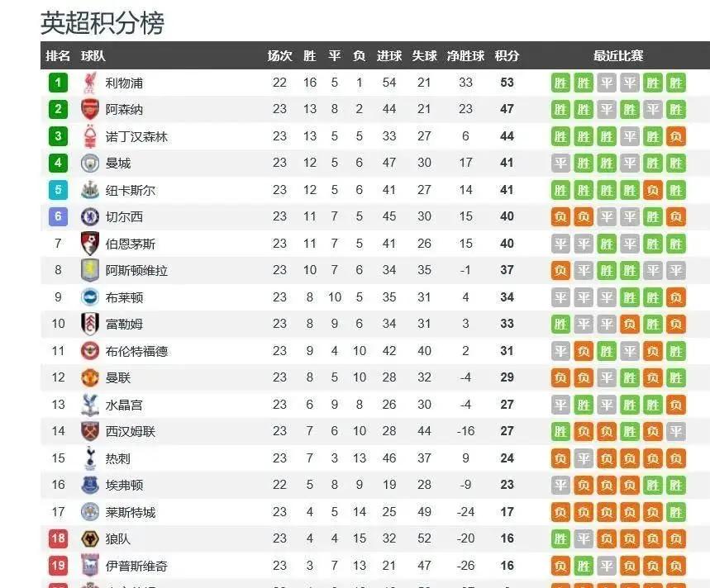The image size is (710, 588).
Task: Click the Tottenham cockerel crest icon
Action: coord(89,458)
